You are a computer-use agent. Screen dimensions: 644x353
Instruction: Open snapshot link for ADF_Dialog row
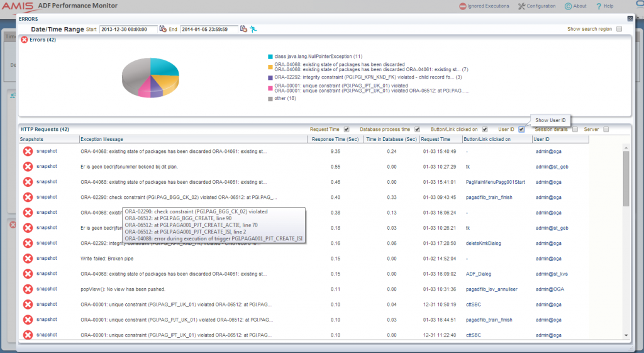(47, 274)
